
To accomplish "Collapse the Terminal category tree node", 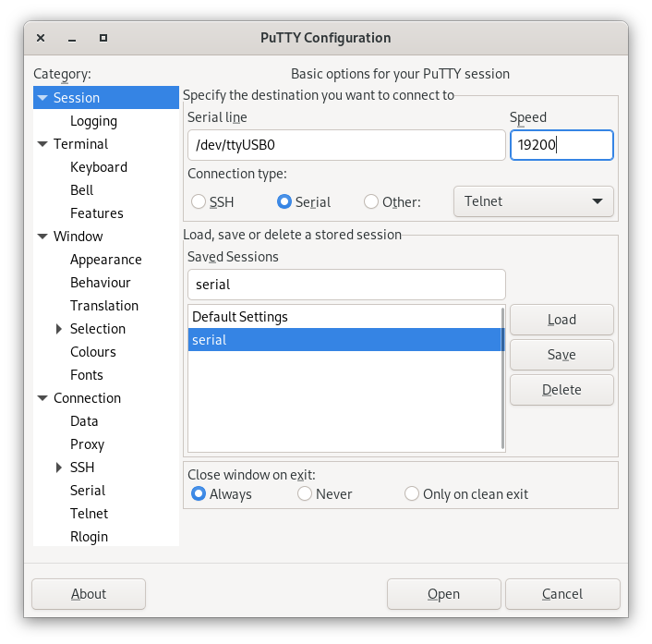I will pos(42,144).
